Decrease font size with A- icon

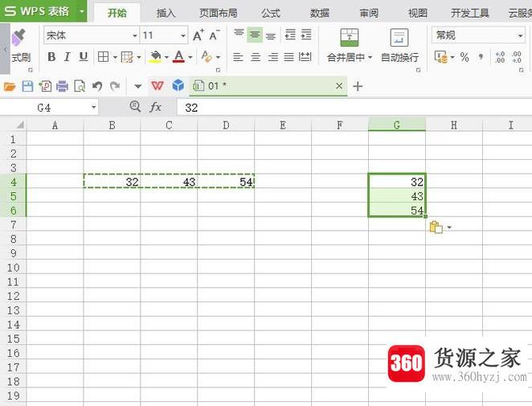[x=214, y=35]
